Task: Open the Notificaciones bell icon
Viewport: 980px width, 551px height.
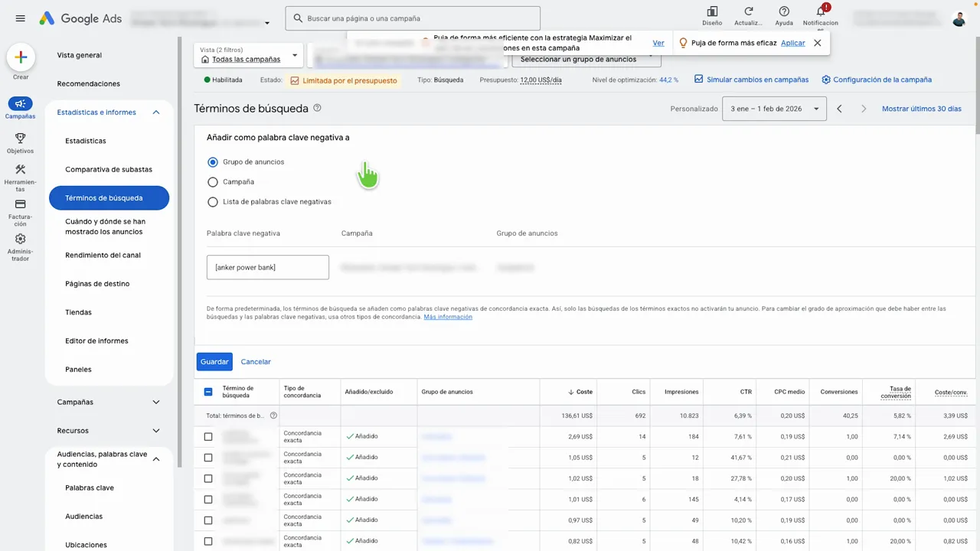Action: 821,11
